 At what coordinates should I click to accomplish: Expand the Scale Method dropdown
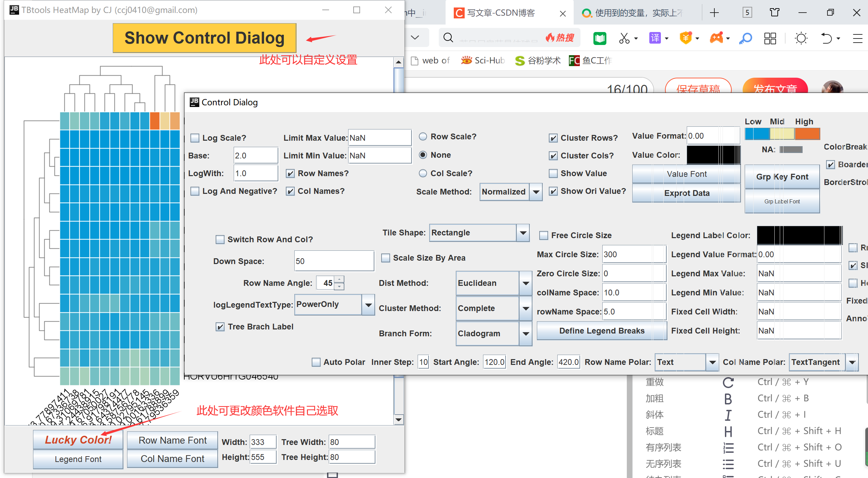point(536,192)
